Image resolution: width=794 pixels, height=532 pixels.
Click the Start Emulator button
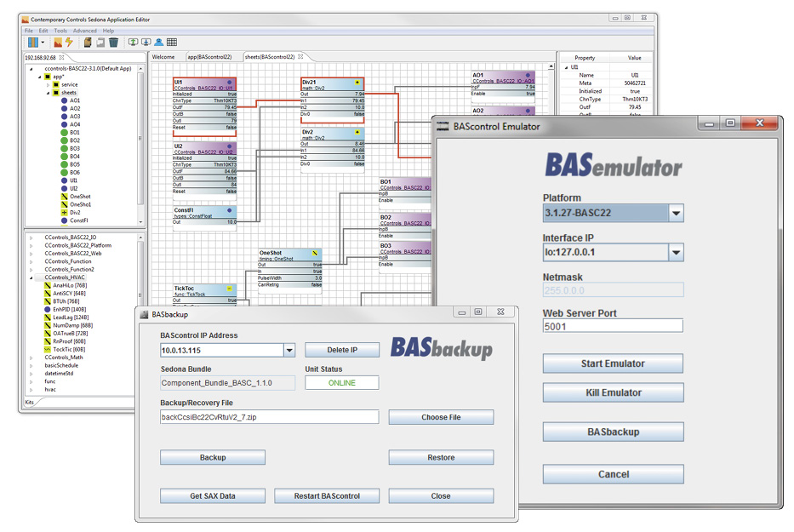pyautogui.click(x=612, y=363)
